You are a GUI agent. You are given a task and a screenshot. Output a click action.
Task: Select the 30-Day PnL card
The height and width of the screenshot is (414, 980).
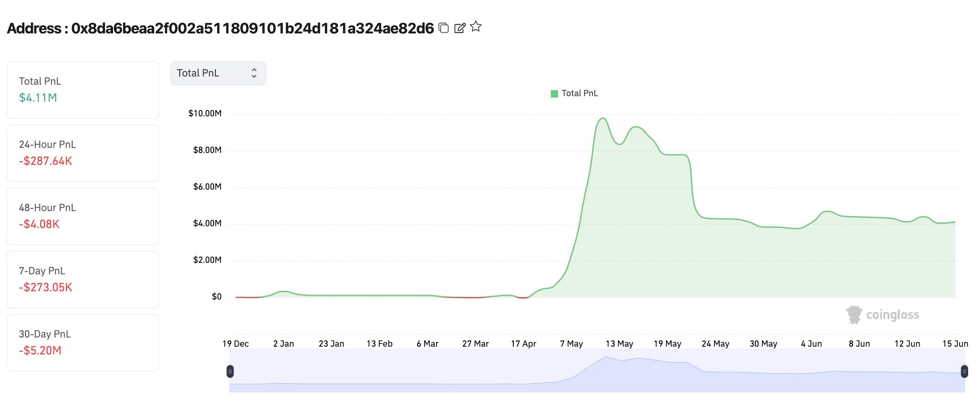pos(83,343)
